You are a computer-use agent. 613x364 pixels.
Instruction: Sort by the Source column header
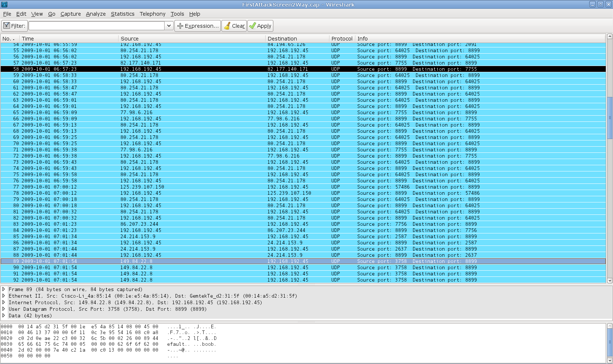pyautogui.click(x=192, y=38)
